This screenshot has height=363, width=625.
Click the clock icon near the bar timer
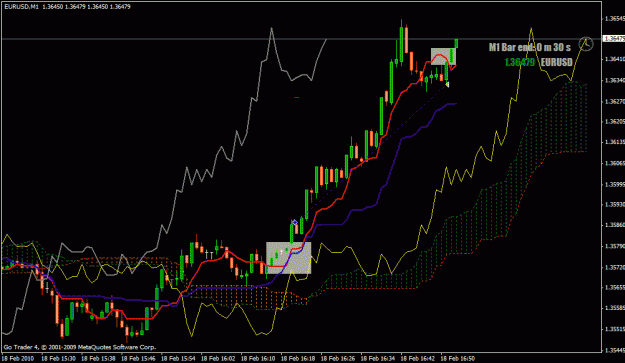(x=586, y=43)
